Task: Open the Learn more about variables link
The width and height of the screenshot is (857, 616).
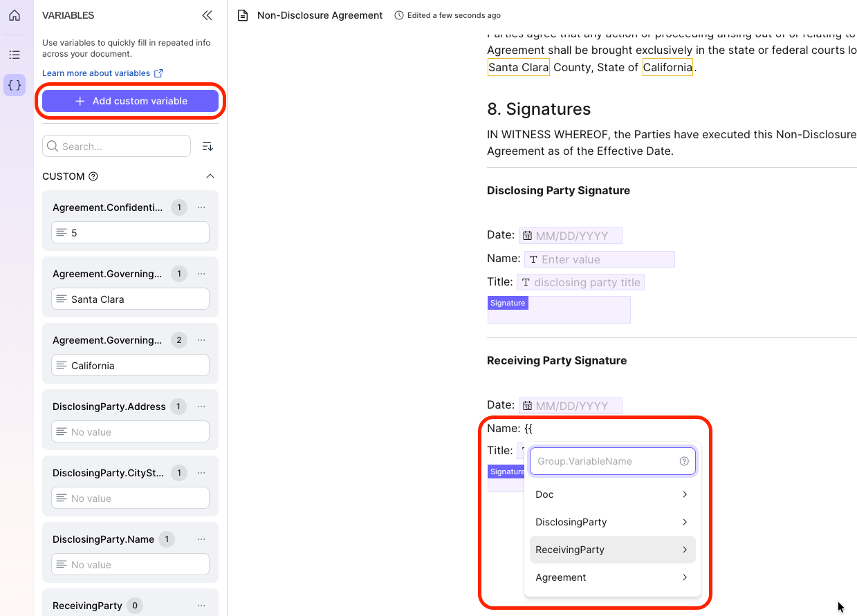Action: [97, 73]
